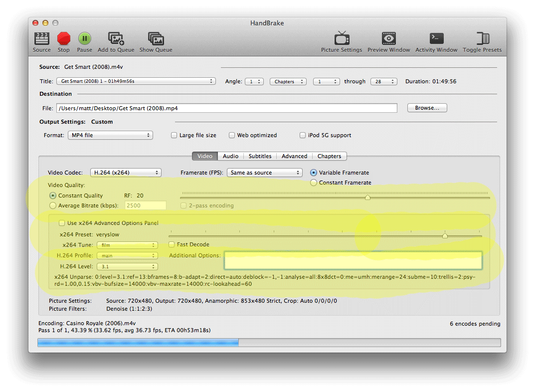Open the H.264 Profile dropdown

(x=127, y=255)
